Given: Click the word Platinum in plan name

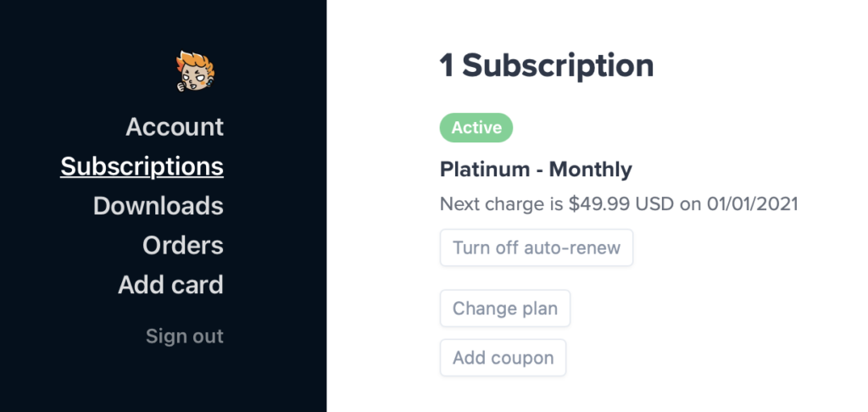Looking at the screenshot, I should [x=484, y=170].
